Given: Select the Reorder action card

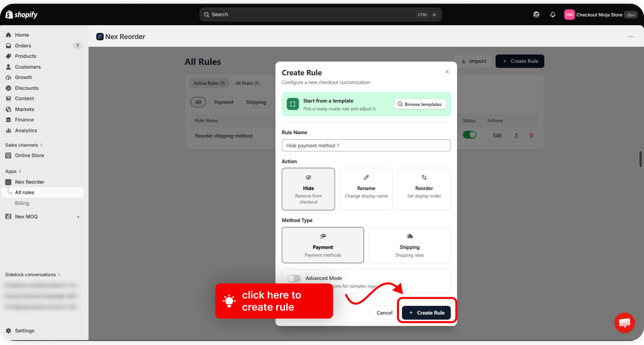Looking at the screenshot, I should tap(424, 189).
